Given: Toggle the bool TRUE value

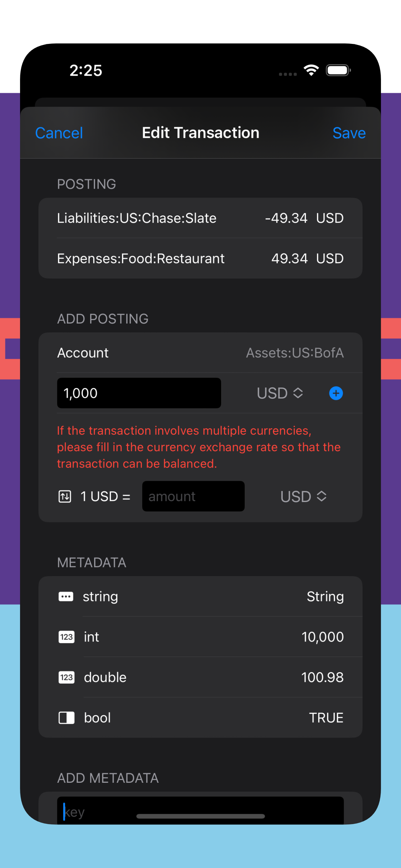Looking at the screenshot, I should (326, 718).
